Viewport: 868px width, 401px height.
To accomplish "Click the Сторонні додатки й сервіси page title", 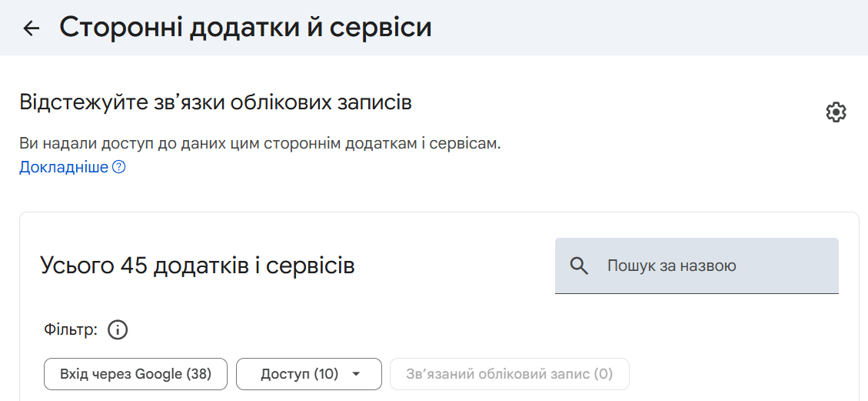I will point(245,28).
